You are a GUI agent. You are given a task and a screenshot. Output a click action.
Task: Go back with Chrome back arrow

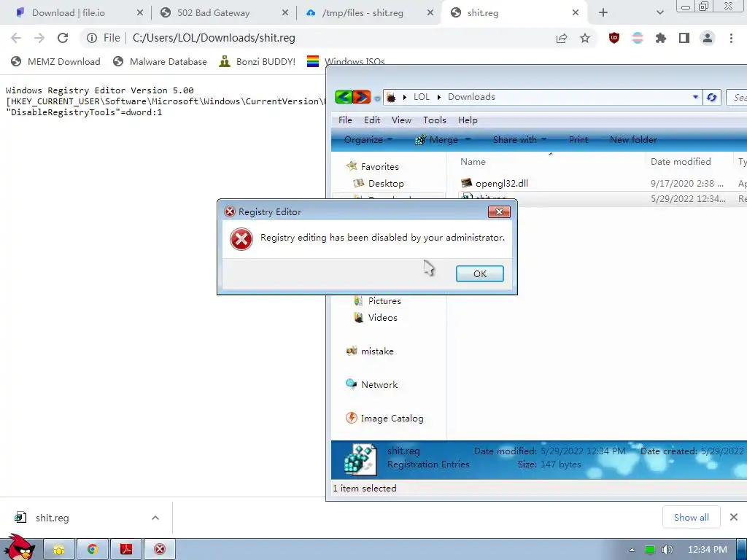(16, 38)
